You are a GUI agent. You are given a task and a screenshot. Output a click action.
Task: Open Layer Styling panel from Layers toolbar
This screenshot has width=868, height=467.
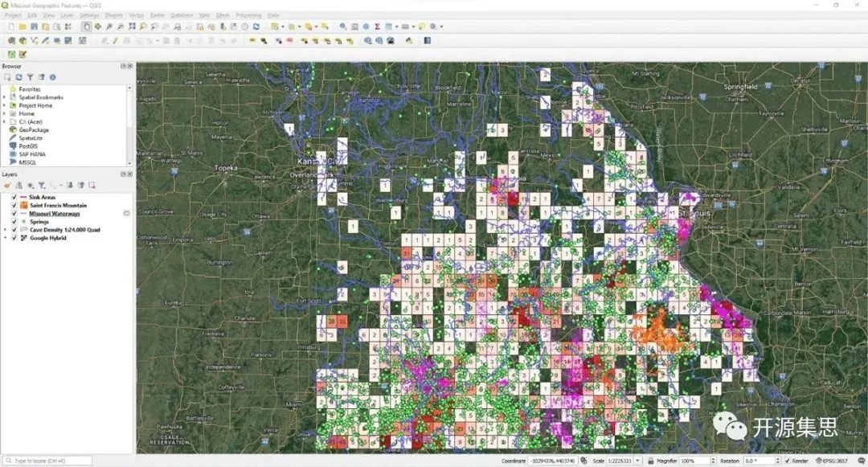[x=8, y=186]
